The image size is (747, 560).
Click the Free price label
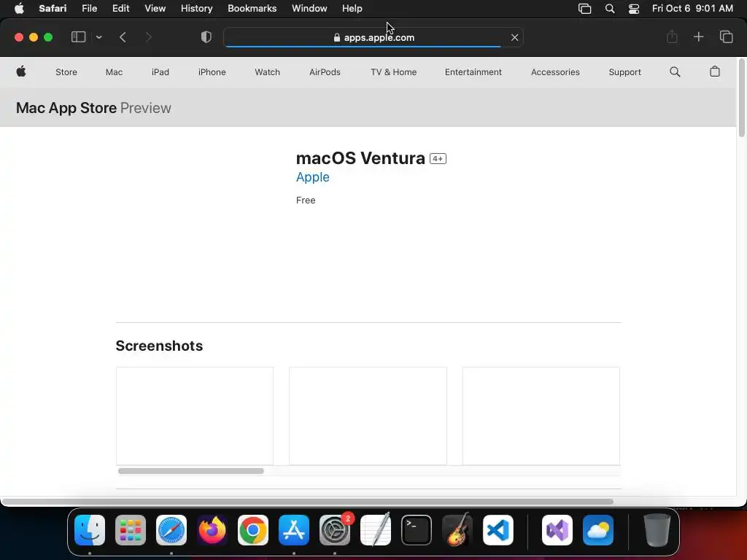306,201
